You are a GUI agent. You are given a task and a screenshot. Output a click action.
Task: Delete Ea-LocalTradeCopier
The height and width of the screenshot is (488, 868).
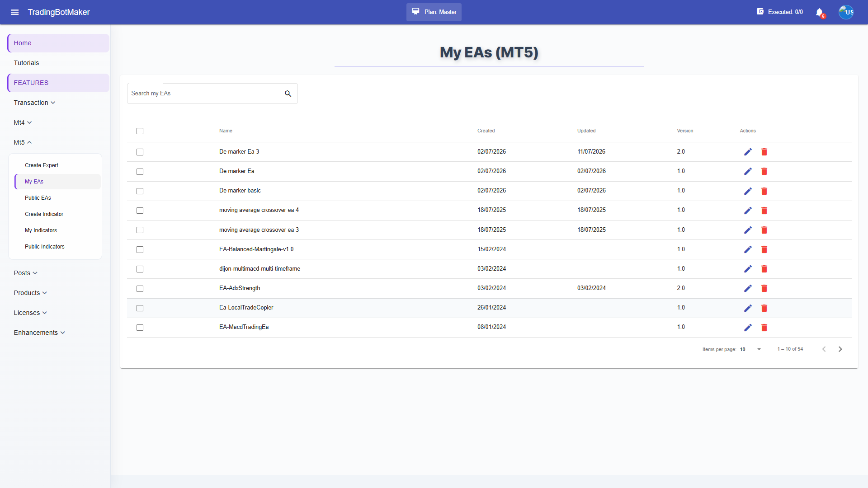tap(764, 308)
